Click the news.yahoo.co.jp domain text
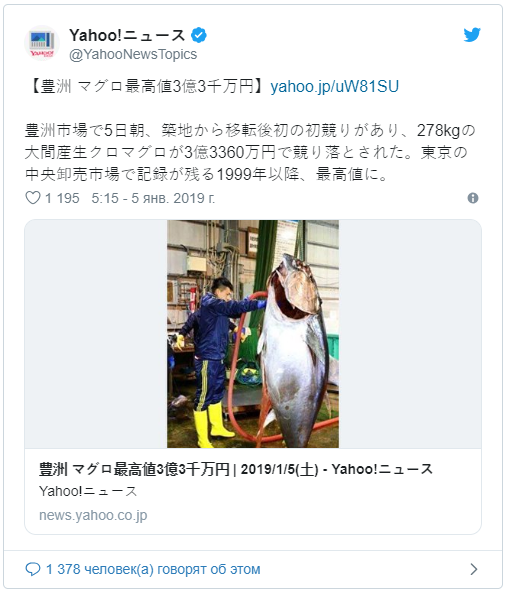This screenshot has width=509, height=592. 93,515
